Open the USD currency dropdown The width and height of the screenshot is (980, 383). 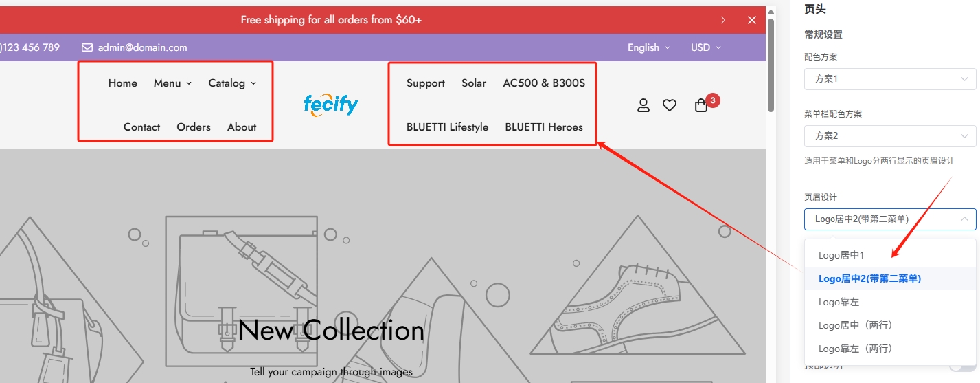click(x=705, y=47)
